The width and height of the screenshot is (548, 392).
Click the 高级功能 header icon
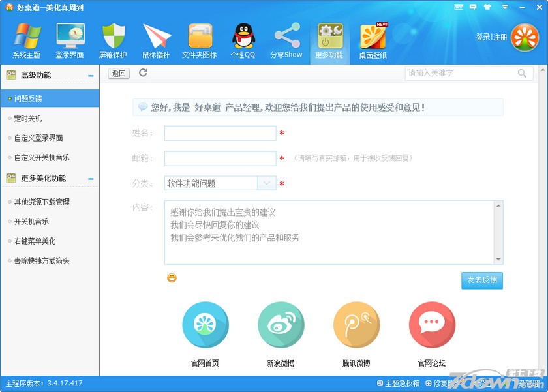tap(11, 75)
